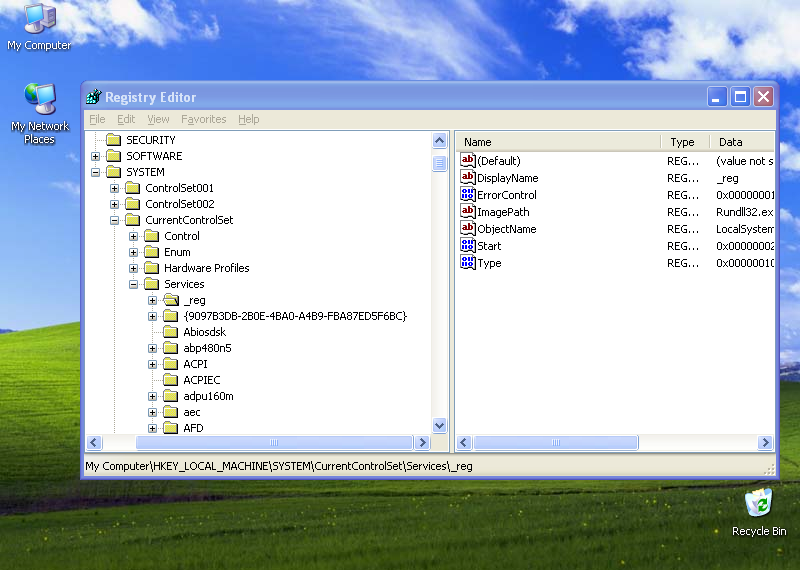The image size is (800, 570).
Task: Click the Hardware Profiles folder icon
Action: click(x=152, y=268)
